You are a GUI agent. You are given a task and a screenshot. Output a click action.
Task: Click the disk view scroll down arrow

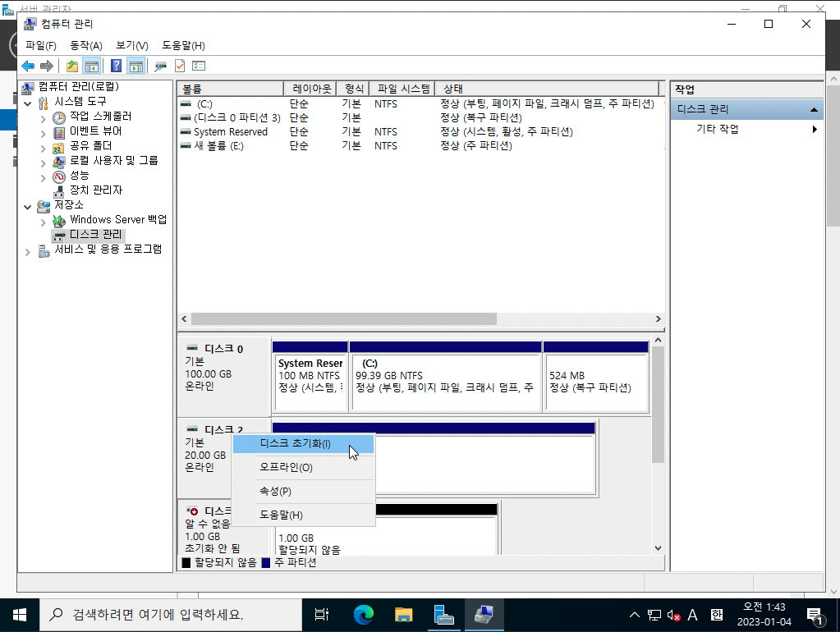[658, 548]
